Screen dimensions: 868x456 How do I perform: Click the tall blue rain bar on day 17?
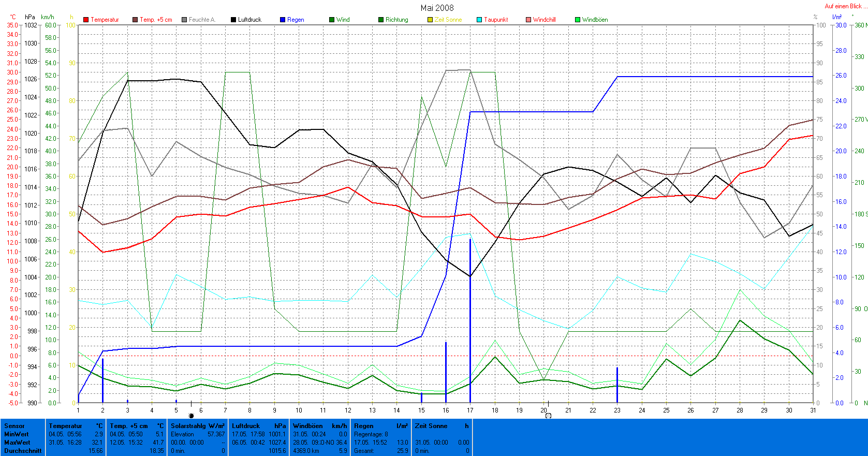[470, 321]
